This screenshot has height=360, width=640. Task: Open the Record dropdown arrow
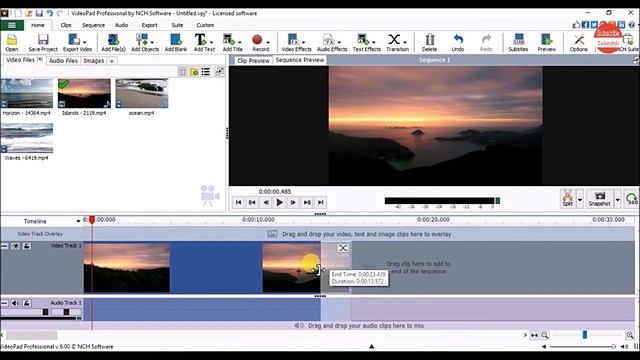point(268,42)
